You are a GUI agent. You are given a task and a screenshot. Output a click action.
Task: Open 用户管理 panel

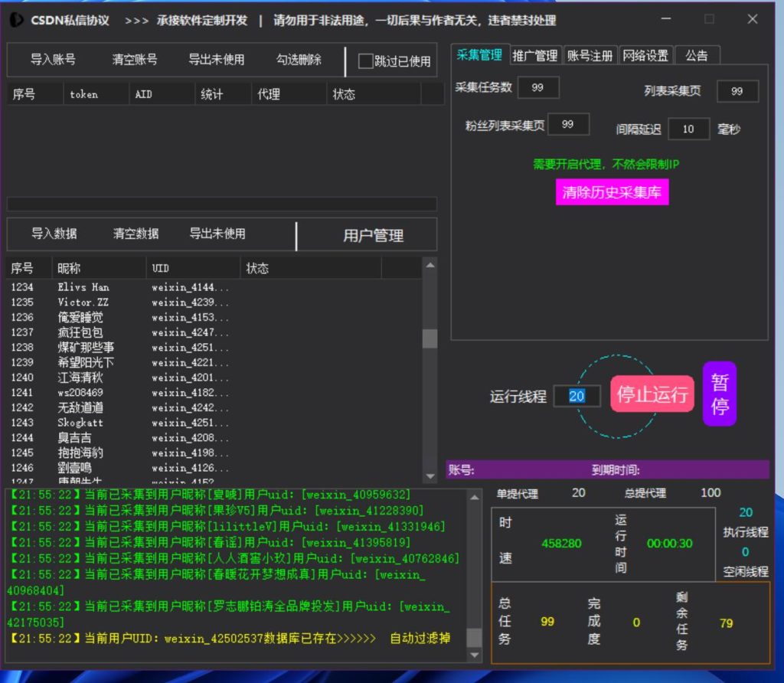pyautogui.click(x=373, y=236)
